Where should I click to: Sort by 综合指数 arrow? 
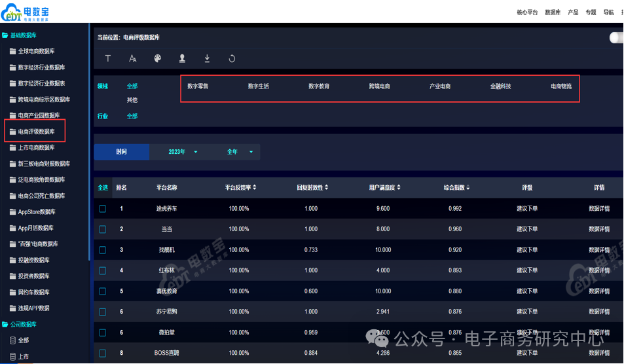tap(468, 188)
